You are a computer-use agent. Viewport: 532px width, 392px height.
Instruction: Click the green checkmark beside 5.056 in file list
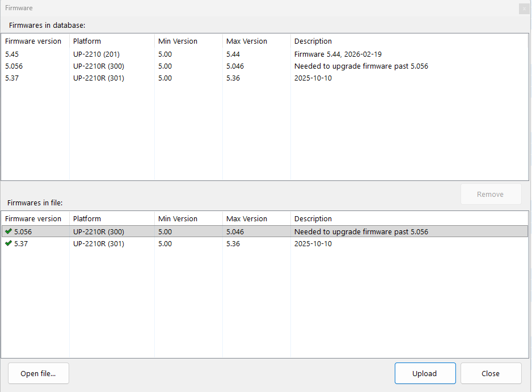coord(9,231)
